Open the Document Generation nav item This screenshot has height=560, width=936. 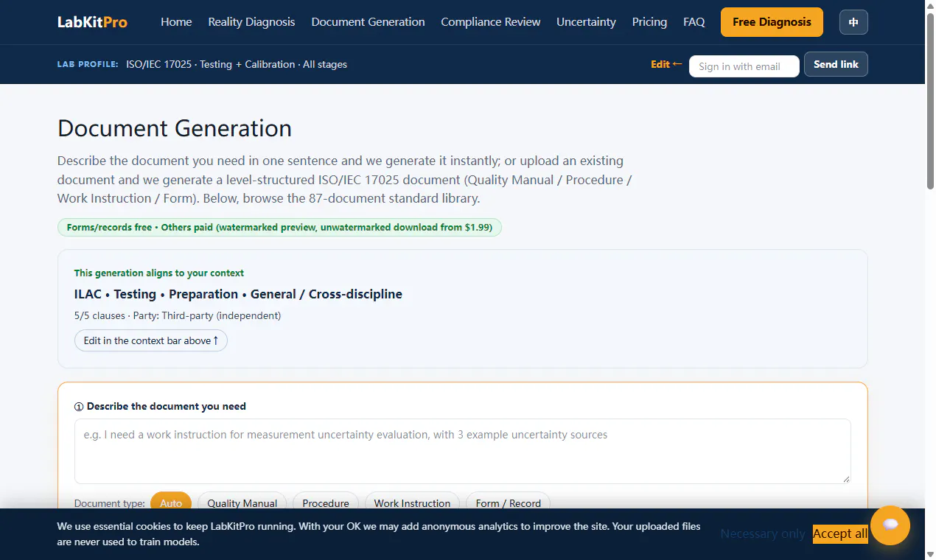(368, 22)
